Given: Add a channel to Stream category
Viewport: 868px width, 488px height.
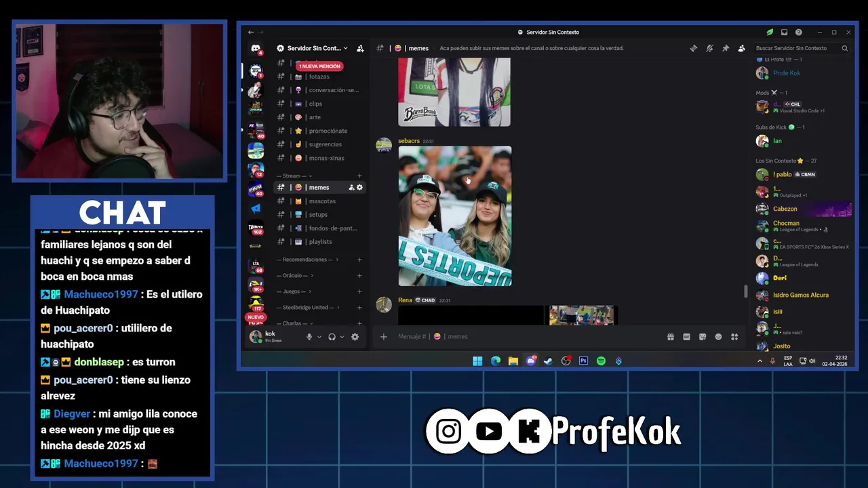Looking at the screenshot, I should click(x=359, y=176).
